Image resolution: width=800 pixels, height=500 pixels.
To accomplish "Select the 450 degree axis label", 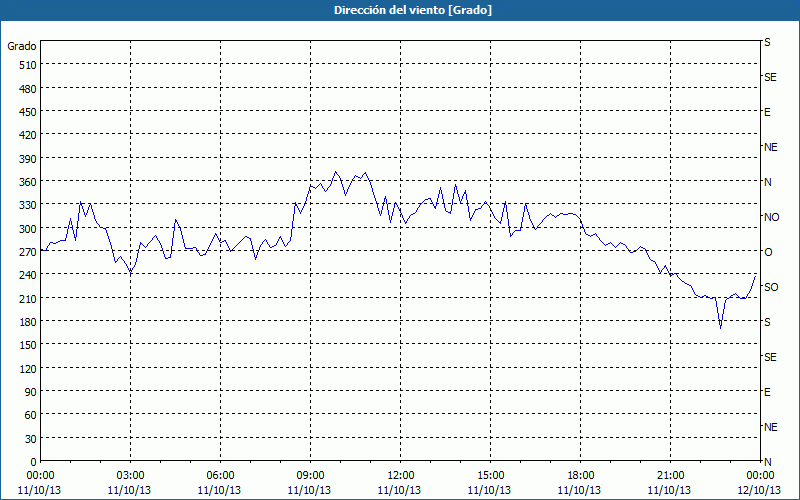I will coord(29,112).
